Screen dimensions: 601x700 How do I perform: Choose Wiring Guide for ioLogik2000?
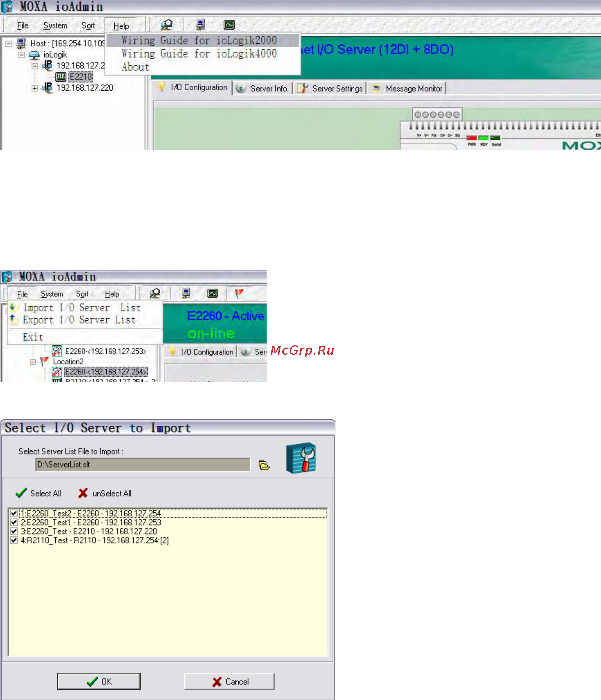[203, 40]
